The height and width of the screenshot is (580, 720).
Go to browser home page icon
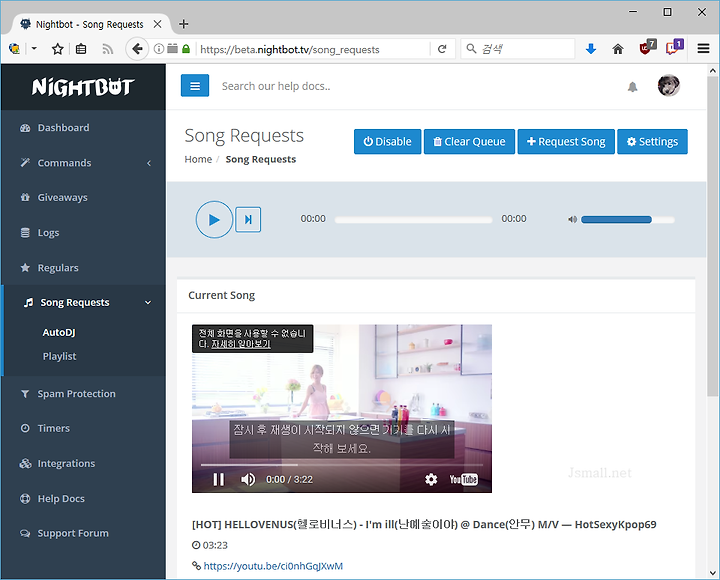coord(618,49)
